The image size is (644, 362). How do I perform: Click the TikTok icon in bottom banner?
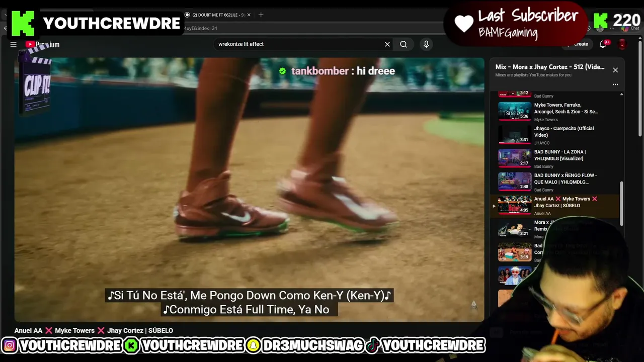pyautogui.click(x=373, y=346)
